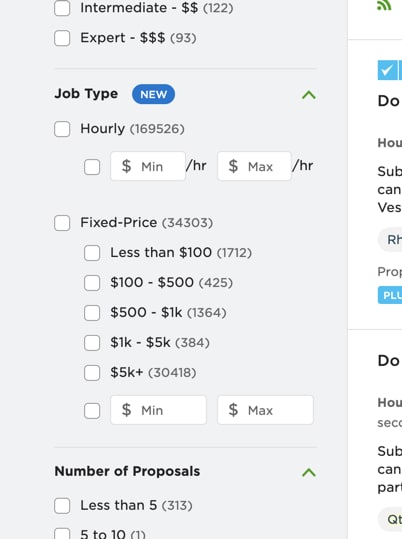This screenshot has height=539, width=402.
Task: Check the $1k - $5k range
Action: (x=92, y=343)
